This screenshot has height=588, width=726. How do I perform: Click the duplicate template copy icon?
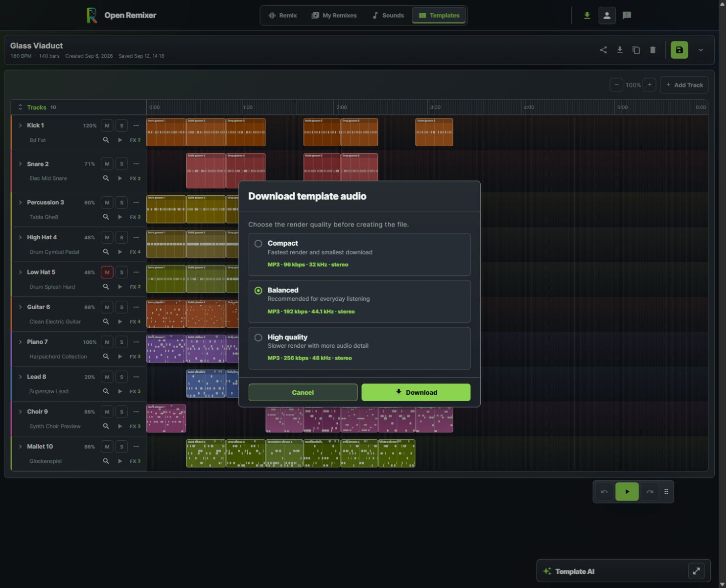636,50
